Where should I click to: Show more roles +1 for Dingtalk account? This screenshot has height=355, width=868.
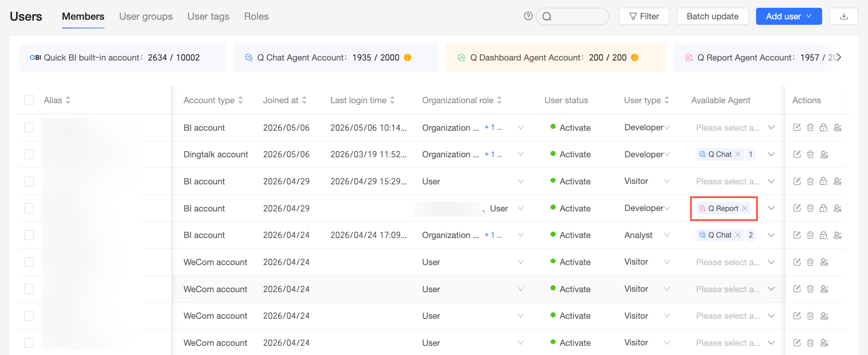pos(493,154)
